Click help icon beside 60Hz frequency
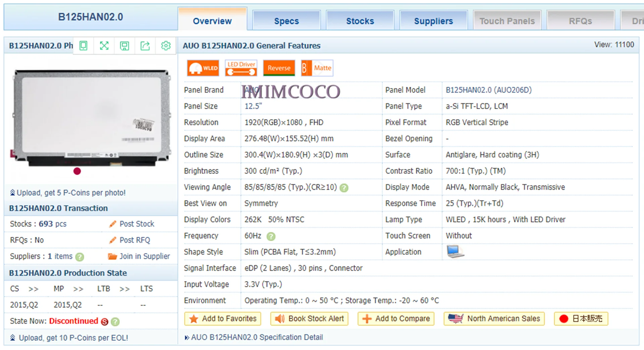Viewport: 644px width, 350px height. (271, 236)
